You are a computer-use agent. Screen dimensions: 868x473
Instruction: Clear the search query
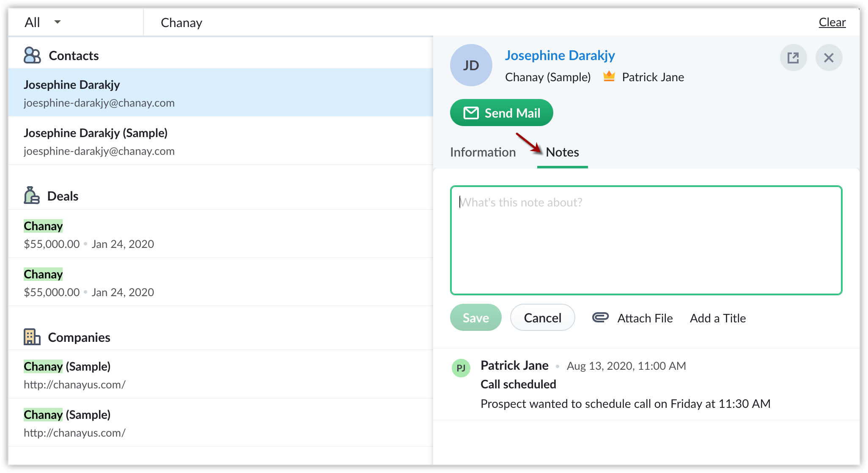(832, 22)
